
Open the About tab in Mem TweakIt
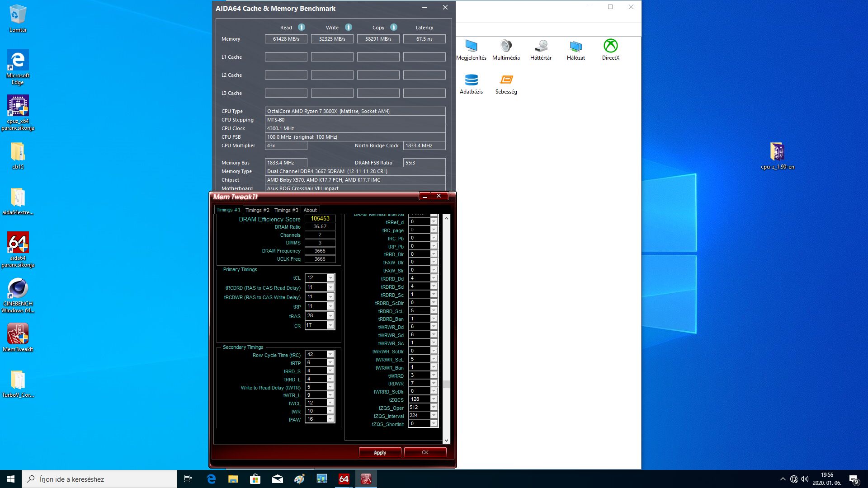[x=310, y=210]
